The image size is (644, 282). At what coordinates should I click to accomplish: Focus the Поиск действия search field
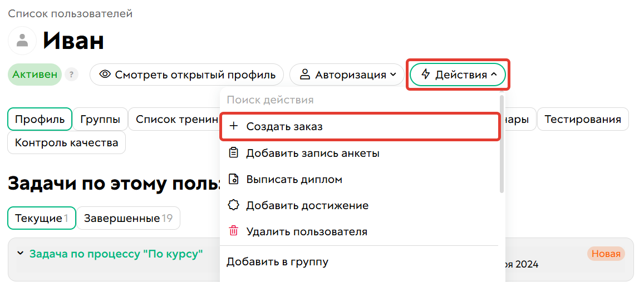[x=360, y=100]
